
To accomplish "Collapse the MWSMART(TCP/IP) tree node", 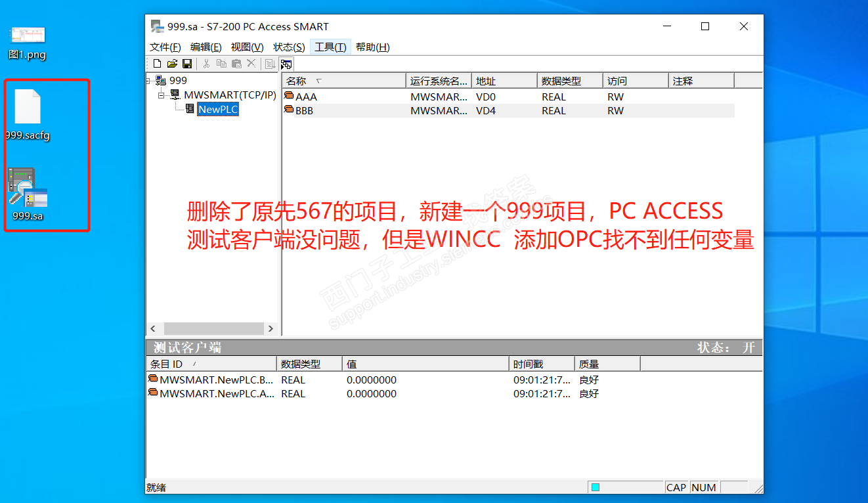I will click(x=162, y=95).
